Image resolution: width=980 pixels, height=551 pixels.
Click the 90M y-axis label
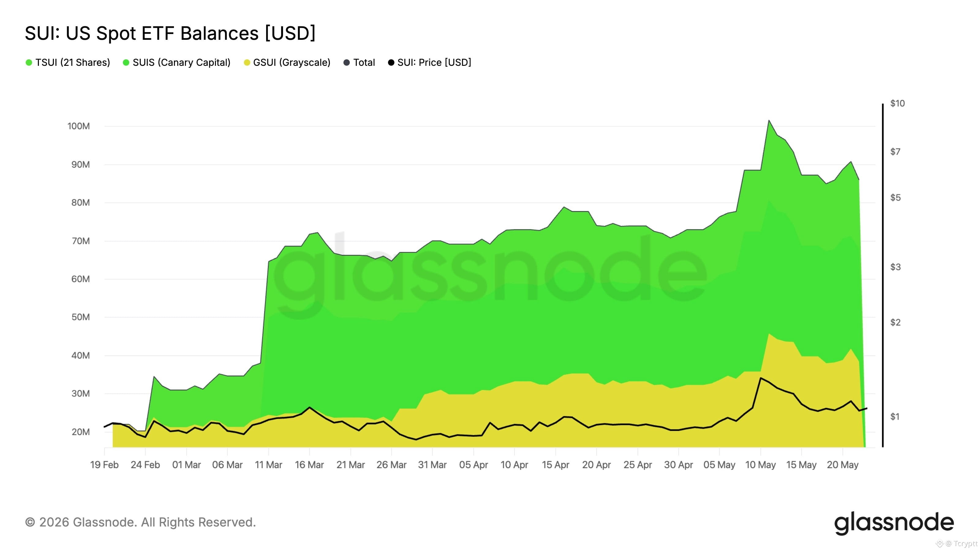point(81,165)
